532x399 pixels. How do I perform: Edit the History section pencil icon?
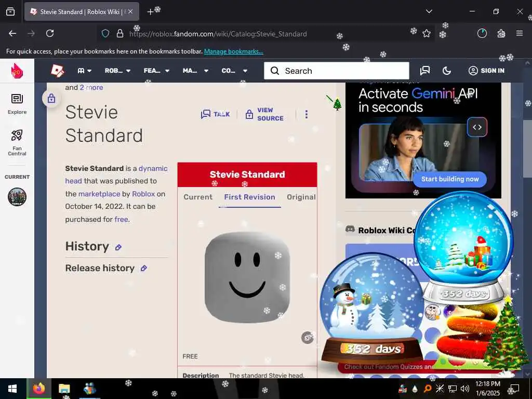(118, 247)
